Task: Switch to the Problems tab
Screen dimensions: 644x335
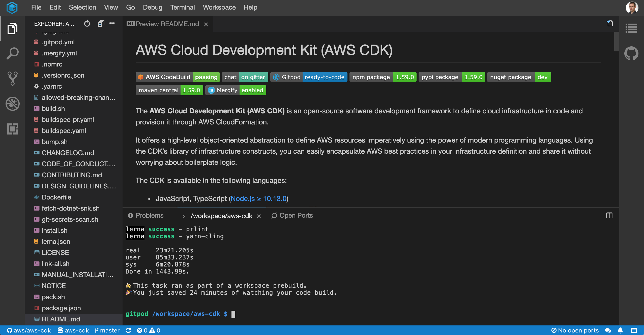Action: click(146, 215)
